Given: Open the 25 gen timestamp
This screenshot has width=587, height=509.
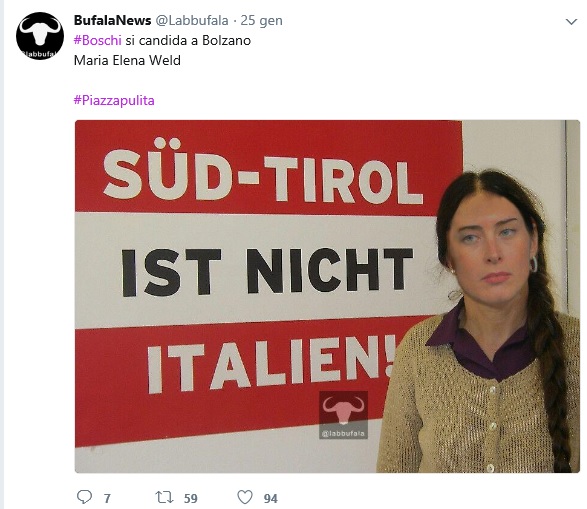Looking at the screenshot, I should (x=261, y=21).
